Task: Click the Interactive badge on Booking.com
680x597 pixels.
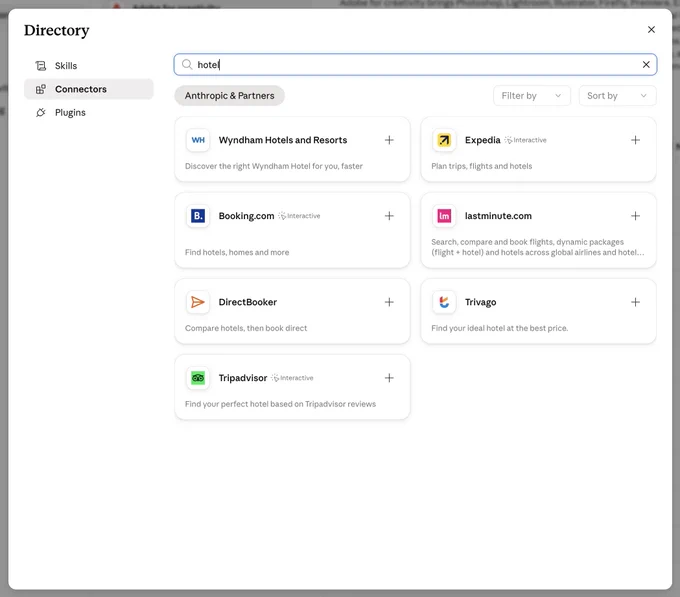Action: click(299, 216)
